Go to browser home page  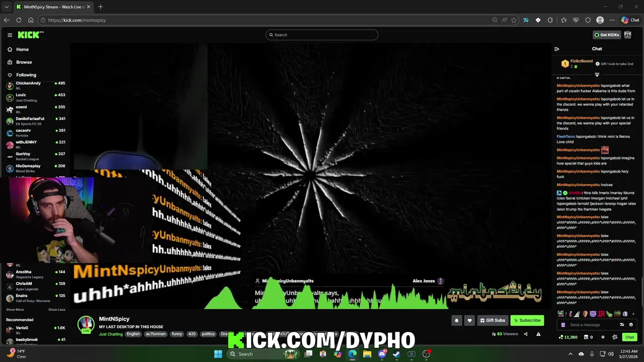pos(31,20)
